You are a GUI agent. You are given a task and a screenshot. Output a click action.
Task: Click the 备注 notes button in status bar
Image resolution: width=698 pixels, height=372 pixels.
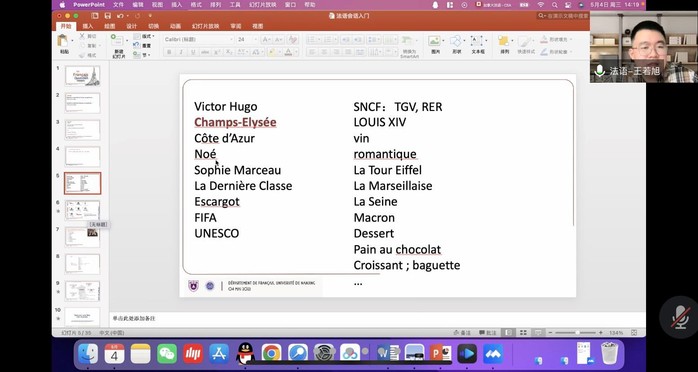click(462, 333)
